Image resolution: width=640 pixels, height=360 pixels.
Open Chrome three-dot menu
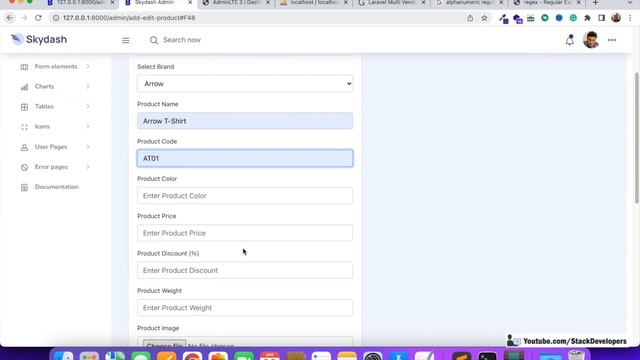pyautogui.click(x=630, y=18)
